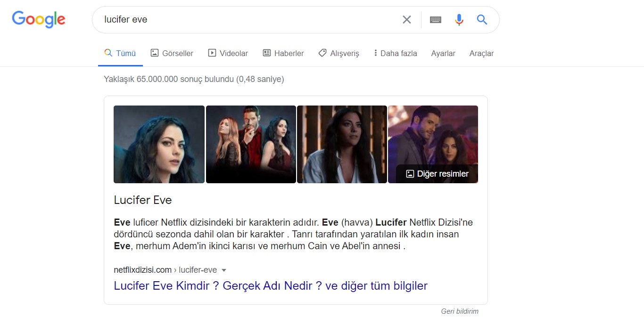Open the Haberler tab
Screen dimensions: 644x317
click(x=283, y=53)
